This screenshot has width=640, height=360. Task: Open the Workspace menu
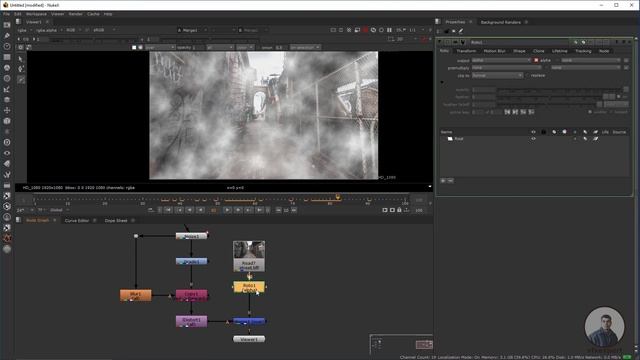36,14
